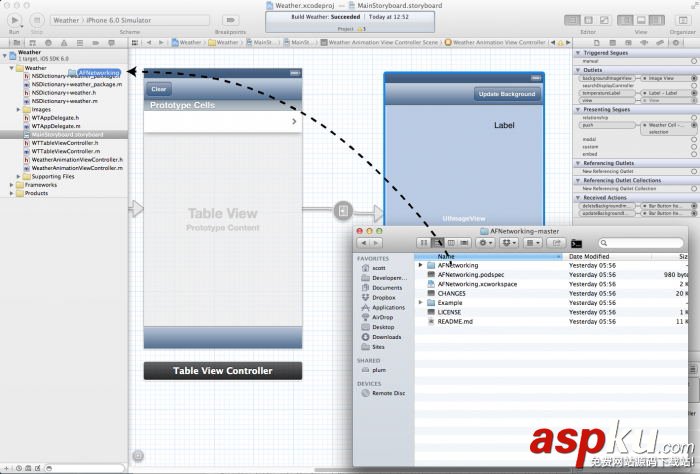Click the Weather Animation View Controller Scene breadcrumb
700x474 pixels.
coord(379,43)
